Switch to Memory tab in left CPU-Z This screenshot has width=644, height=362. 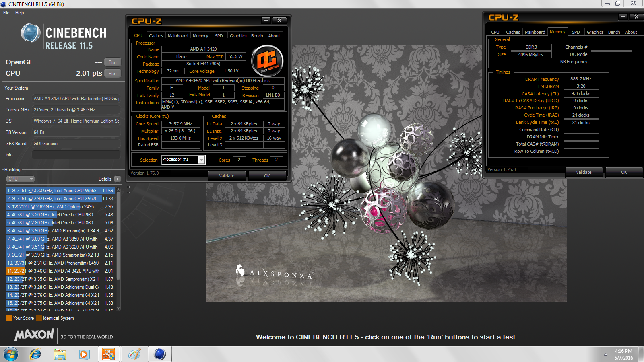[200, 36]
